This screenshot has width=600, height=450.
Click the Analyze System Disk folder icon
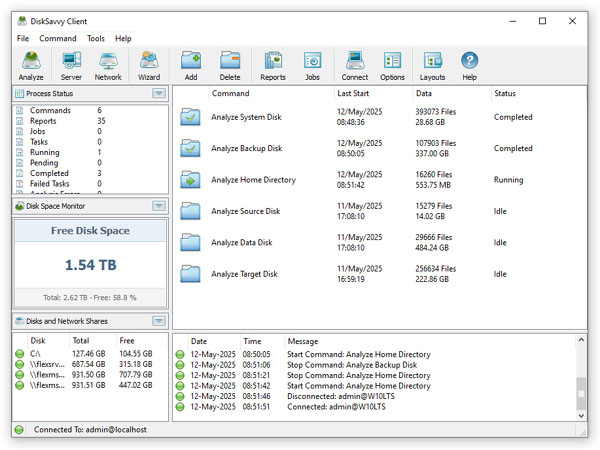[190, 117]
